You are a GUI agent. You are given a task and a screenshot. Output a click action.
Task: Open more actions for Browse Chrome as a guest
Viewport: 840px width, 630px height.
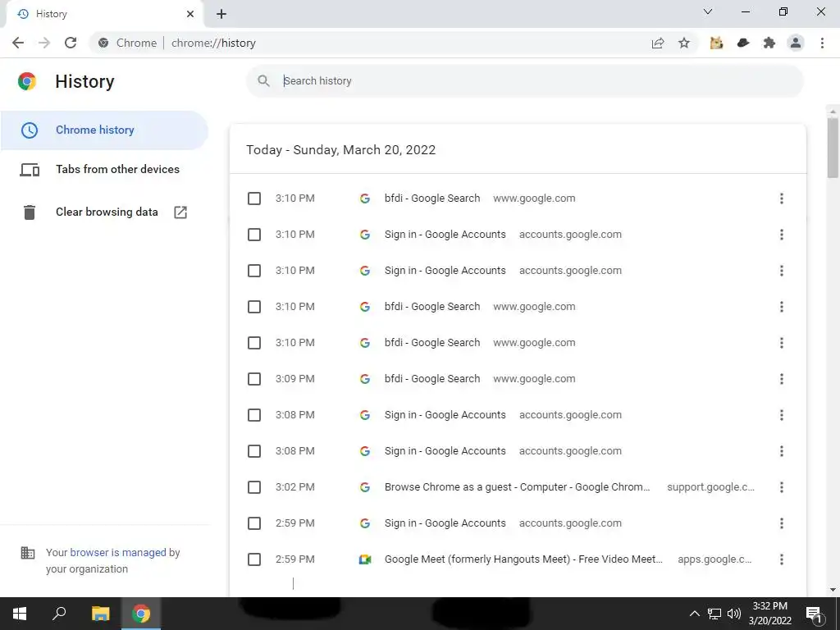click(782, 487)
